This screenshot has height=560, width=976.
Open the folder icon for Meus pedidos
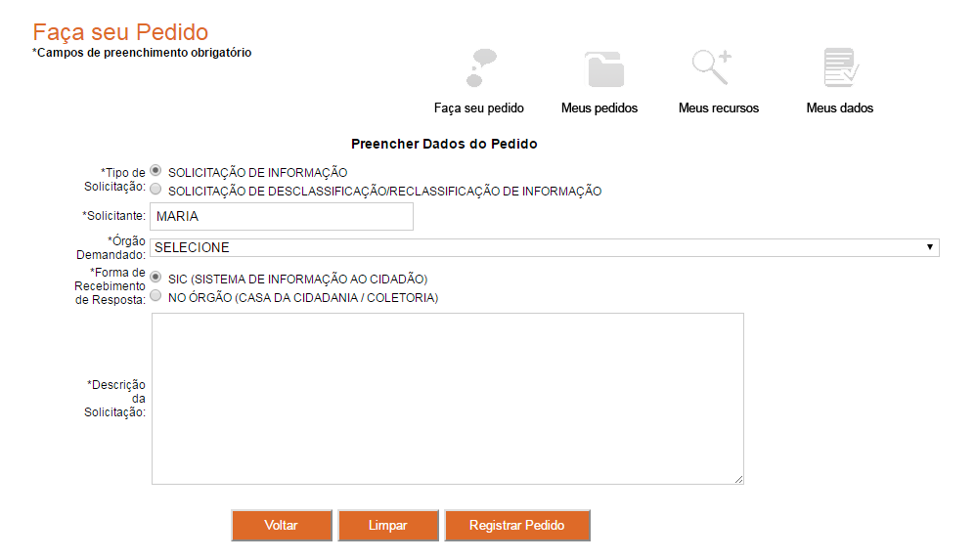coord(603,68)
